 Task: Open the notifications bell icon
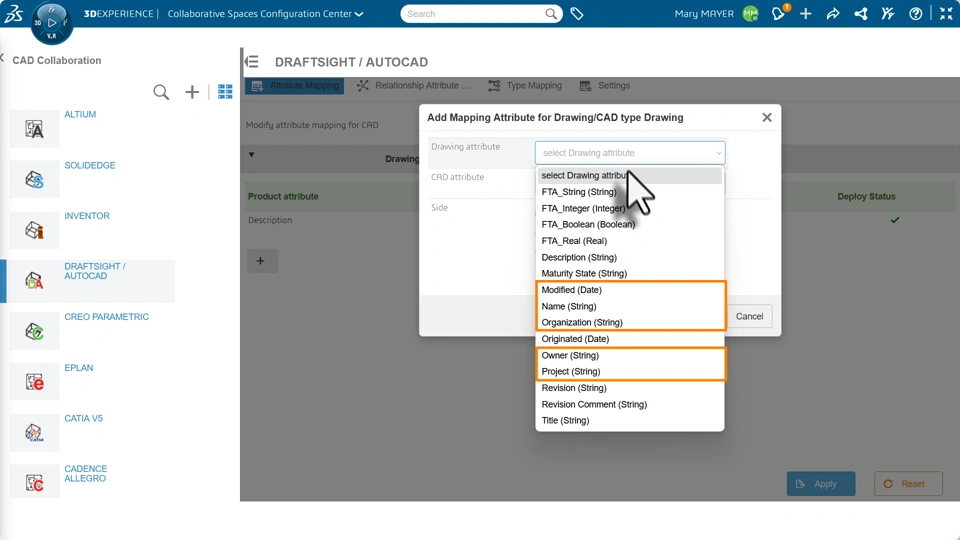click(x=778, y=14)
